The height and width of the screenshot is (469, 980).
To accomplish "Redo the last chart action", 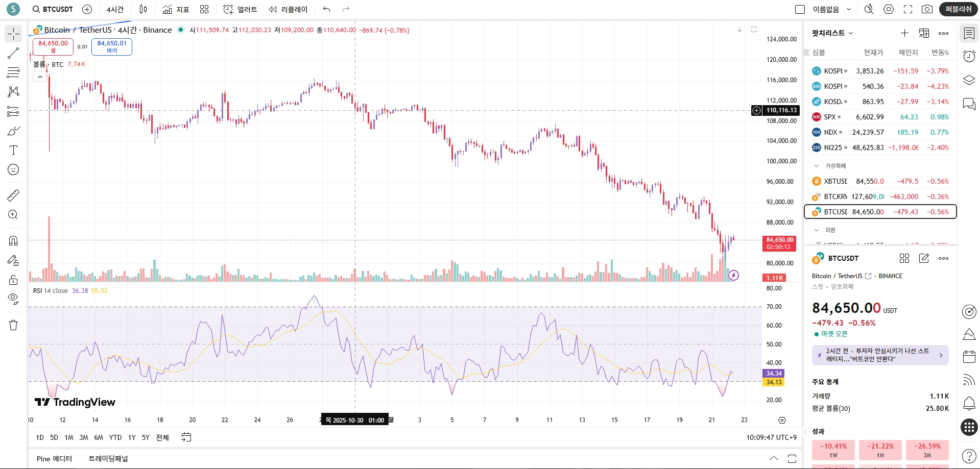I will click(346, 9).
